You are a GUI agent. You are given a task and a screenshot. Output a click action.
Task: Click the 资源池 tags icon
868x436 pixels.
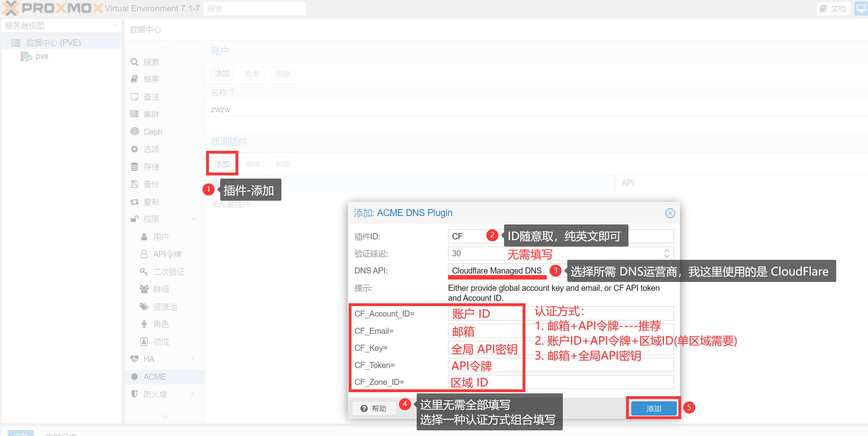(x=144, y=307)
